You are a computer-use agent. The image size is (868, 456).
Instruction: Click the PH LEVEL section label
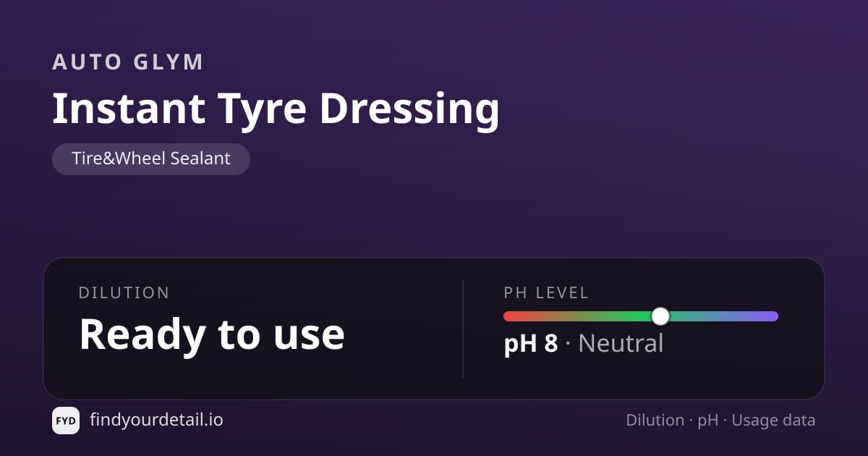click(546, 292)
